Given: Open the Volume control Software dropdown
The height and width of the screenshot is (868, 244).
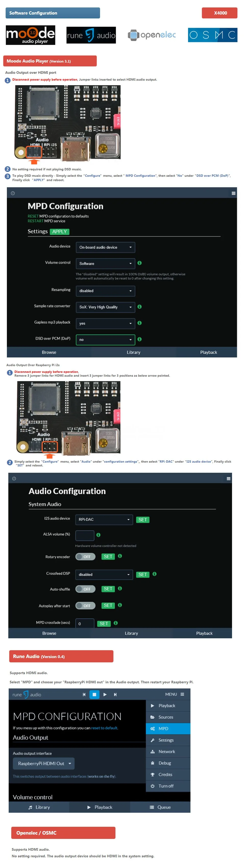Looking at the screenshot, I should click(x=106, y=263).
